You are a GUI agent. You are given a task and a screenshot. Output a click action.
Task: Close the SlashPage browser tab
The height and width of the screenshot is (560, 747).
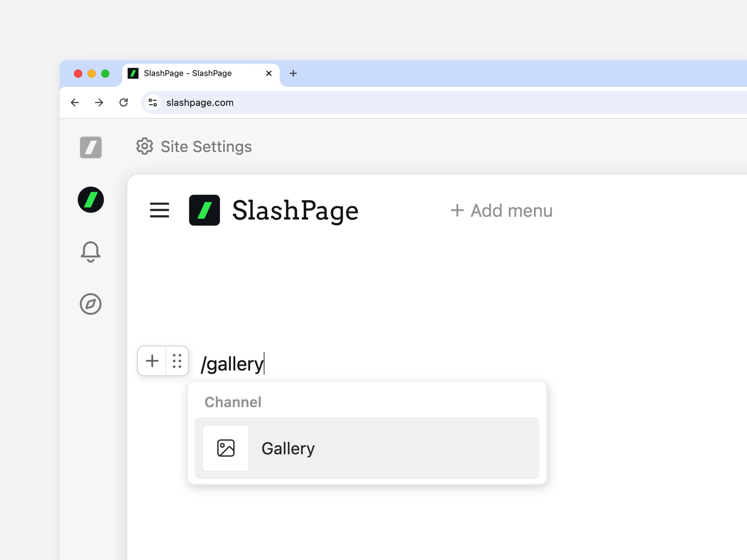click(x=269, y=73)
